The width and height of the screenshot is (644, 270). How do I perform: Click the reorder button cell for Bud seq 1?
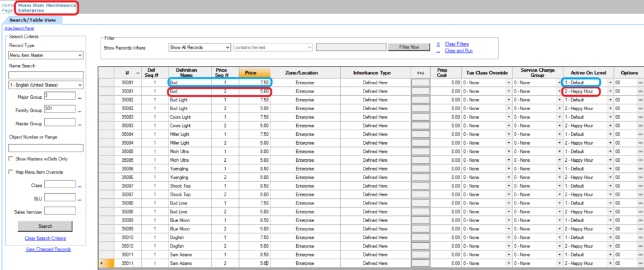point(421,82)
